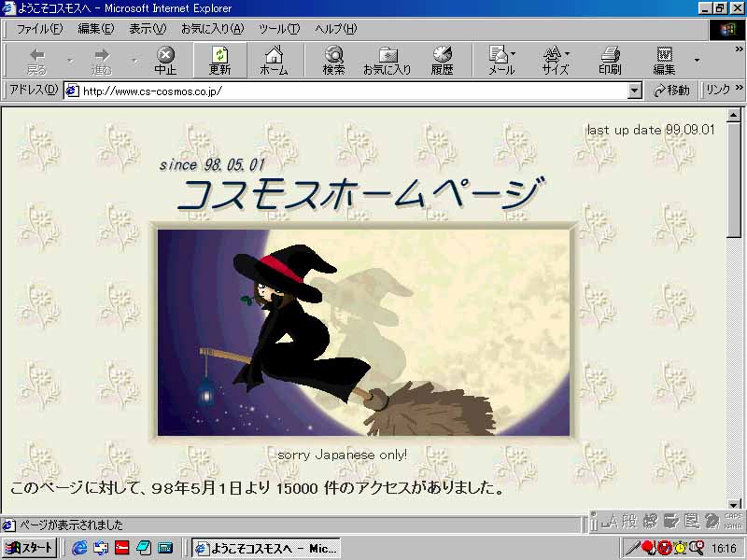
Task: Expand the Back button history dropdown arrow
Action: pos(70,61)
